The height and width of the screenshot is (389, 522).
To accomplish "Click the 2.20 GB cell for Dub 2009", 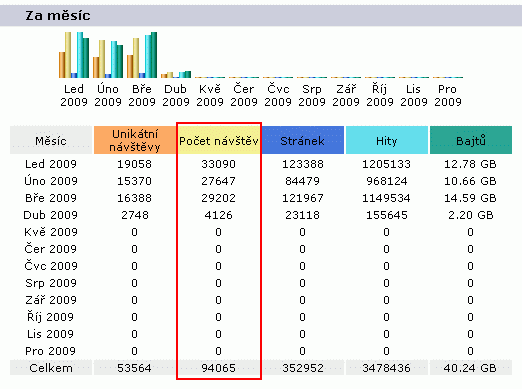I will click(470, 215).
